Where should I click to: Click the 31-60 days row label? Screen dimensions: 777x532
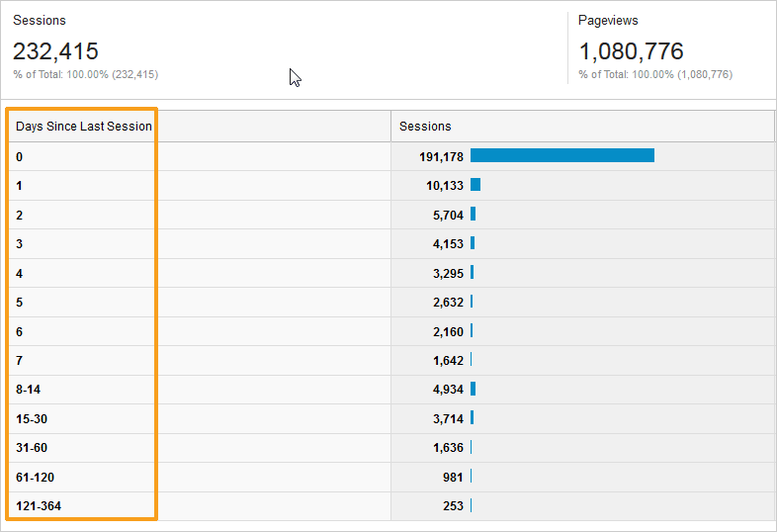[x=32, y=448]
